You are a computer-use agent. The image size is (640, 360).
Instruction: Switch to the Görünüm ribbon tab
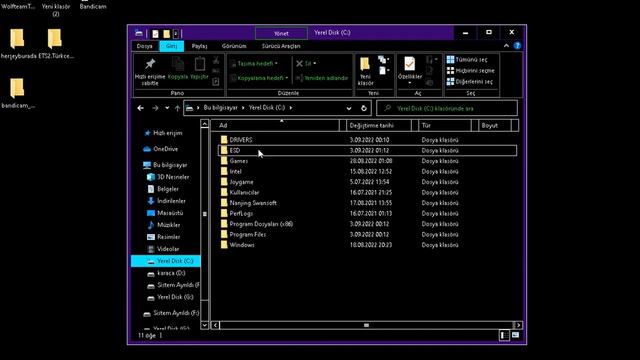[234, 46]
